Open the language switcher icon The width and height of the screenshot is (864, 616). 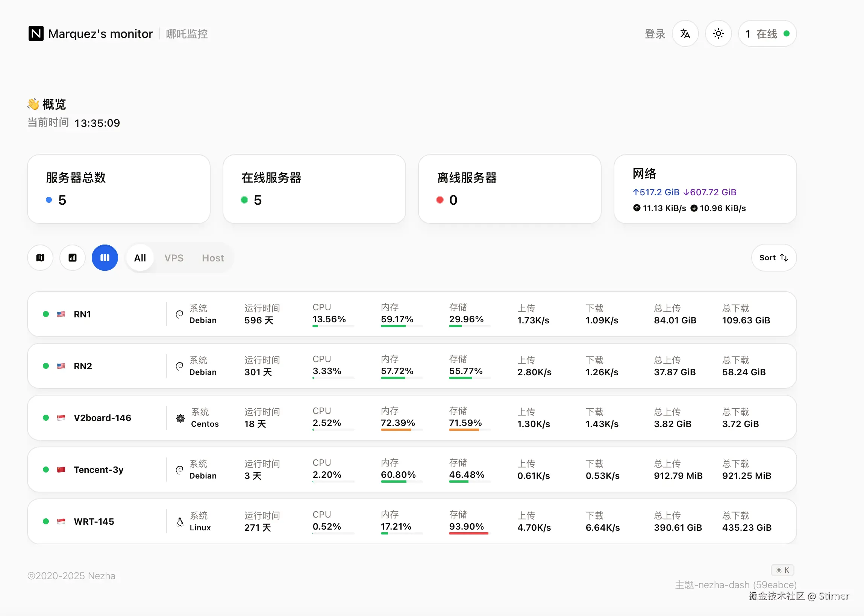(685, 34)
